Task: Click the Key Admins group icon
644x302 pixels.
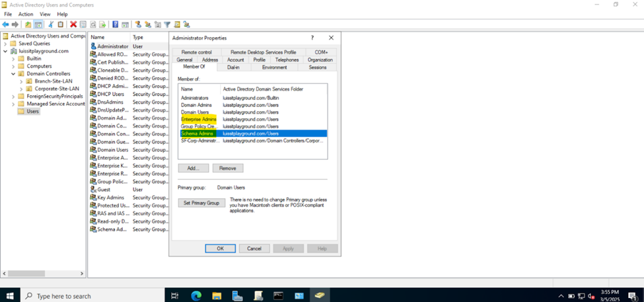Action: point(93,198)
